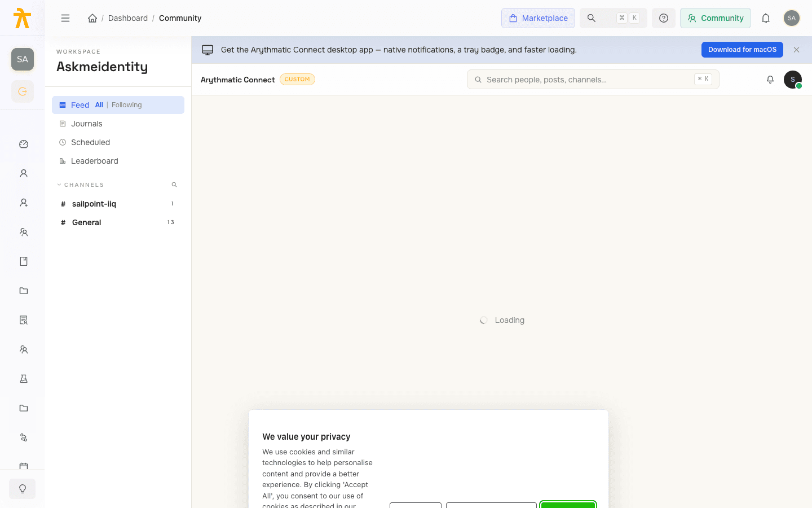Click the Arythmatic Connect title
812x508 pixels.
coord(238,80)
